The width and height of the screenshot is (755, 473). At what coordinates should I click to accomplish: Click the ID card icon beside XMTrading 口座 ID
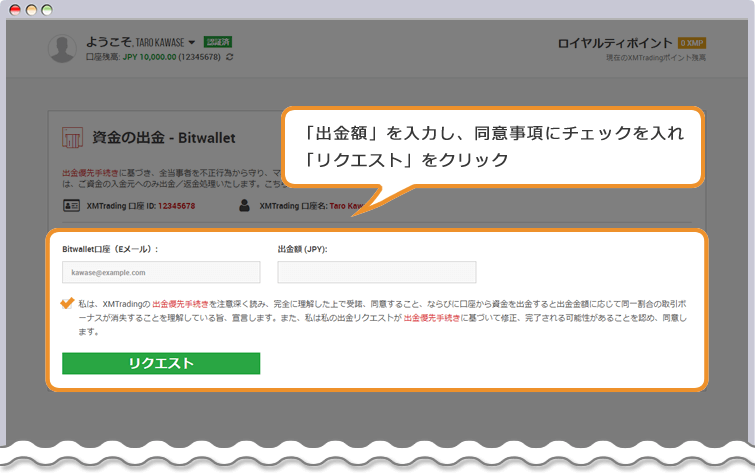[71, 206]
